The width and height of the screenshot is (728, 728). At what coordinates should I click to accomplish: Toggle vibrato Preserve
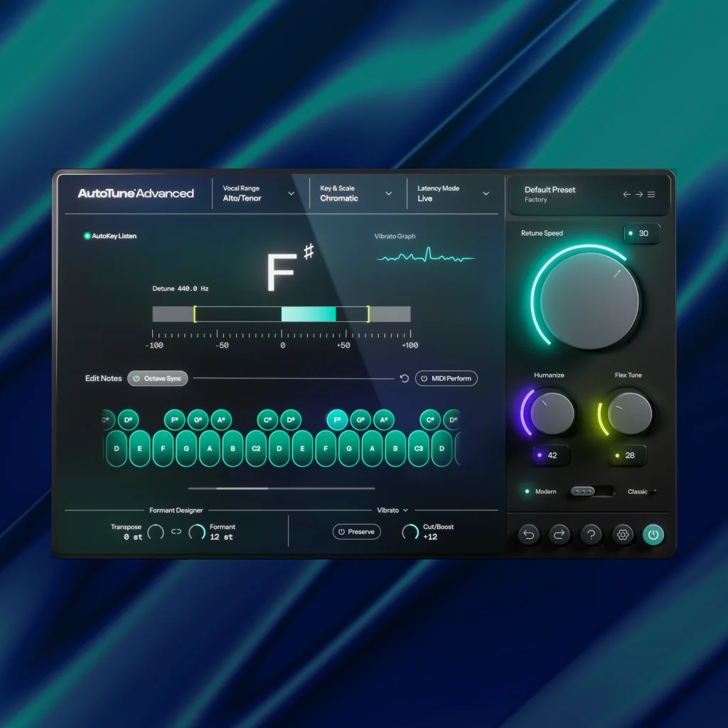click(357, 532)
